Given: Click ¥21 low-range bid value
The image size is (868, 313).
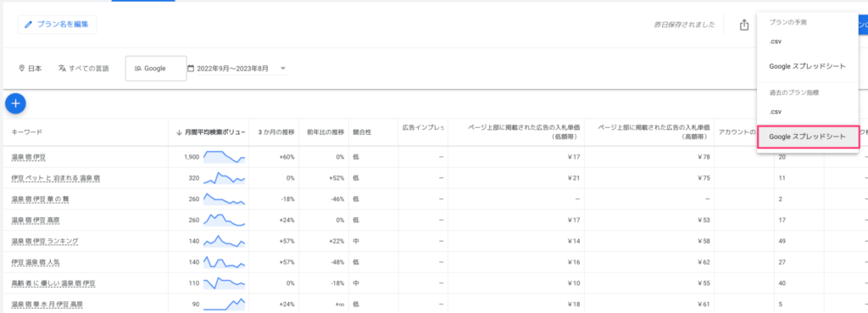Looking at the screenshot, I should point(573,178).
